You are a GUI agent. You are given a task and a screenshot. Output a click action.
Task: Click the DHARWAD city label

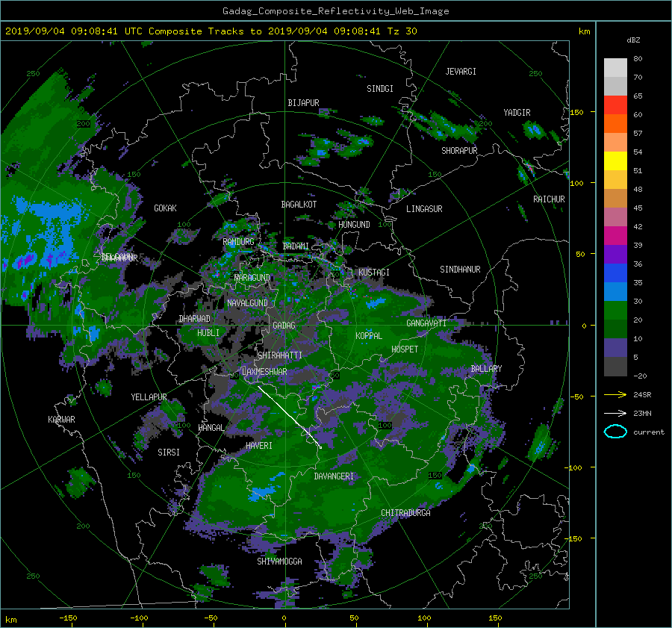pos(194,319)
